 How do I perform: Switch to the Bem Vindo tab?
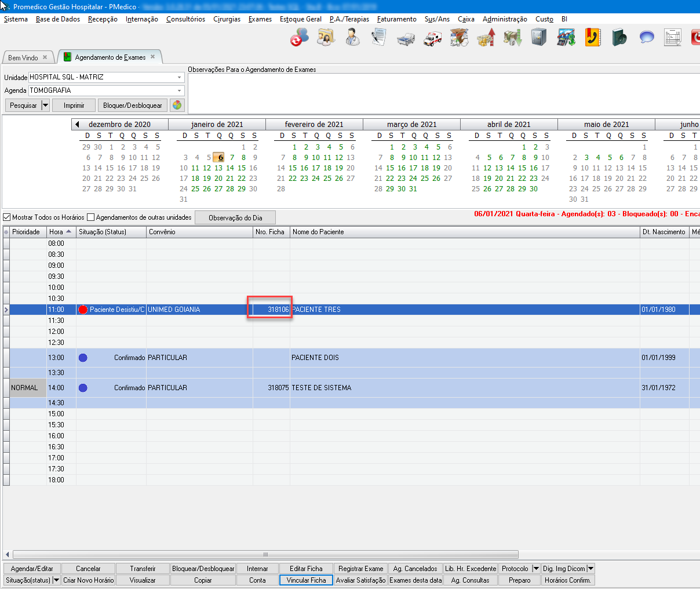23,57
